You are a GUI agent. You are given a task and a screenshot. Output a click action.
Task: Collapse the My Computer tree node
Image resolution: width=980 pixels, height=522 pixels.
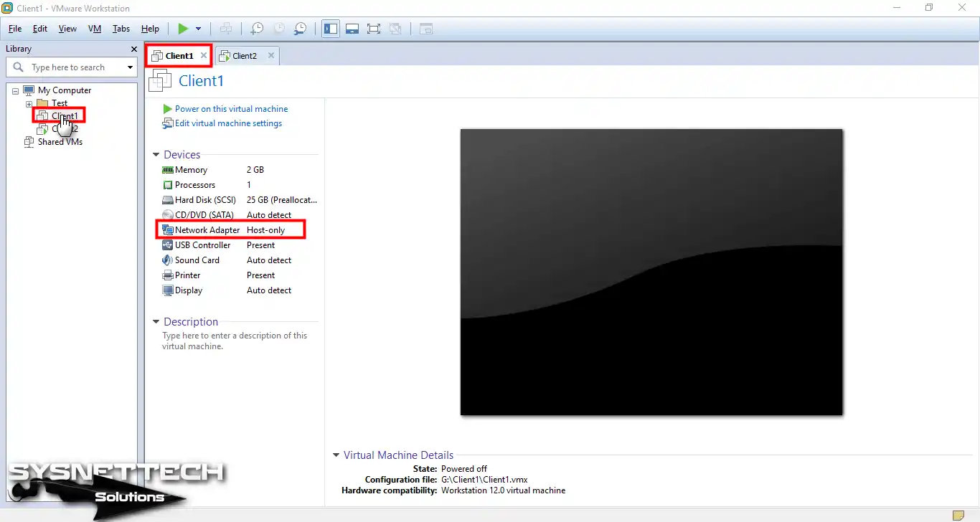coord(14,90)
